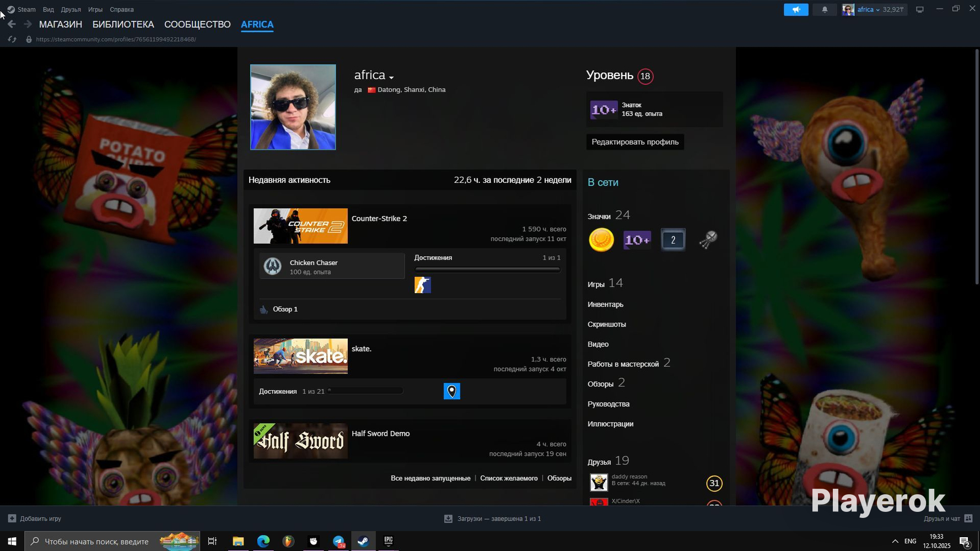Open the Windows action center notifications icon
The height and width of the screenshot is (551, 980).
[965, 542]
